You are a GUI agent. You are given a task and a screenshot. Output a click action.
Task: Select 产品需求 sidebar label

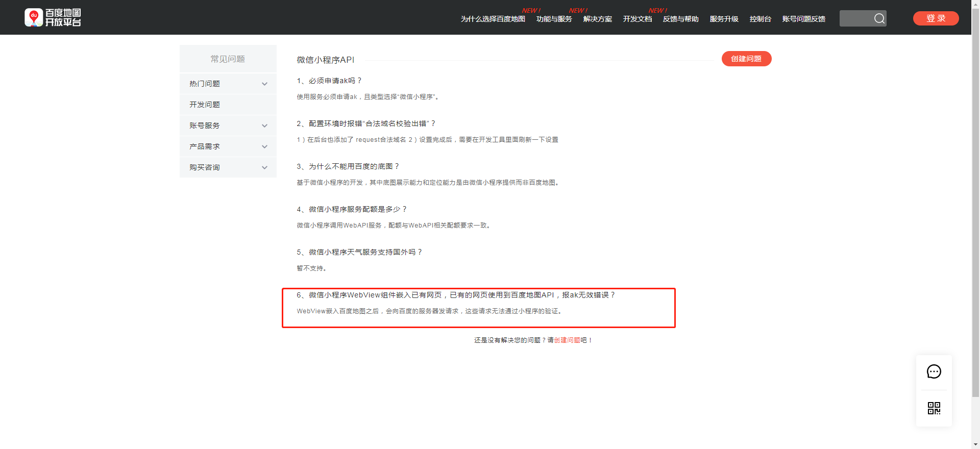(205, 146)
